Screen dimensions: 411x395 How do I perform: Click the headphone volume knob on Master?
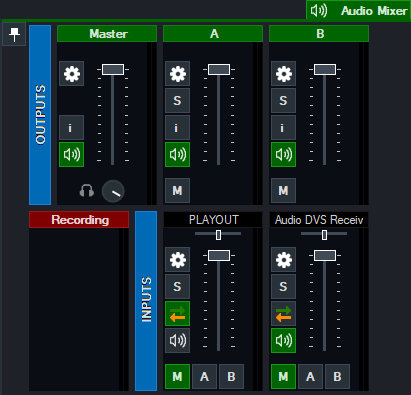click(113, 191)
